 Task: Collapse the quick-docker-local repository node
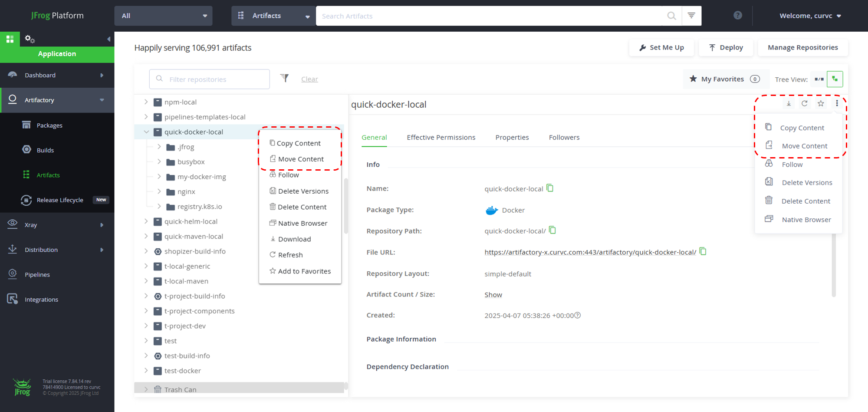pyautogui.click(x=146, y=132)
